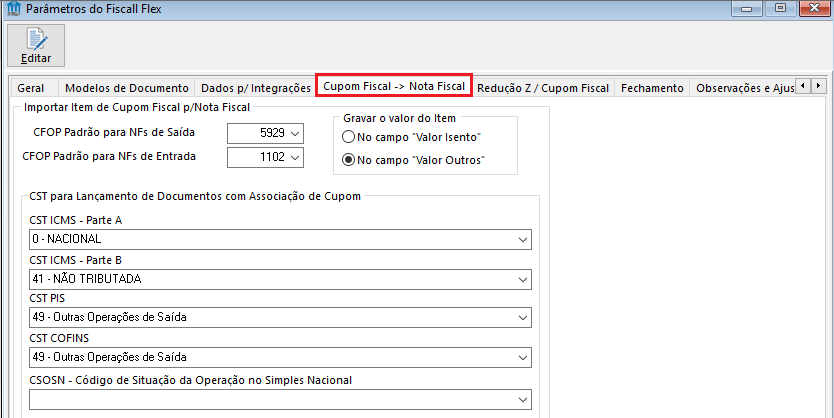Click the Editar toolbar button

(36, 46)
